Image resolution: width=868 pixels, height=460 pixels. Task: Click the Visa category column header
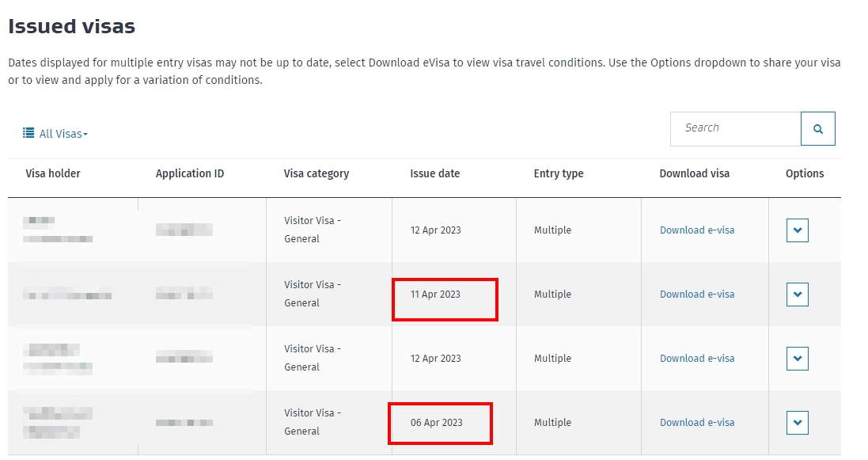316,173
